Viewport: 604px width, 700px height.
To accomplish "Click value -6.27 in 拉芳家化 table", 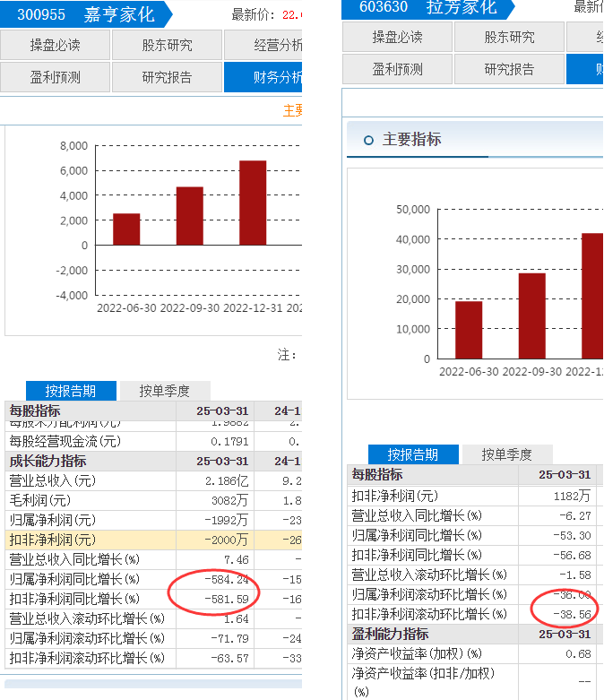I will tap(575, 516).
